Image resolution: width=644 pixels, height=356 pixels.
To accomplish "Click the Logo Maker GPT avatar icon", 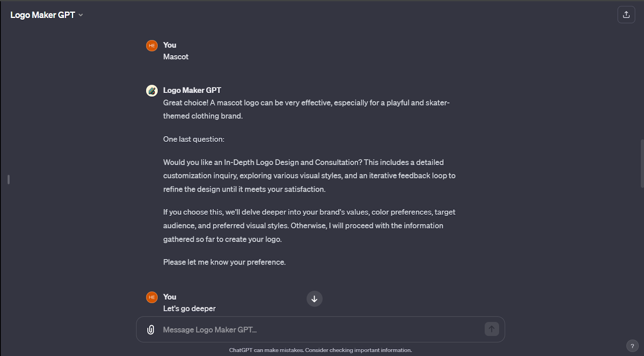I will [x=152, y=91].
